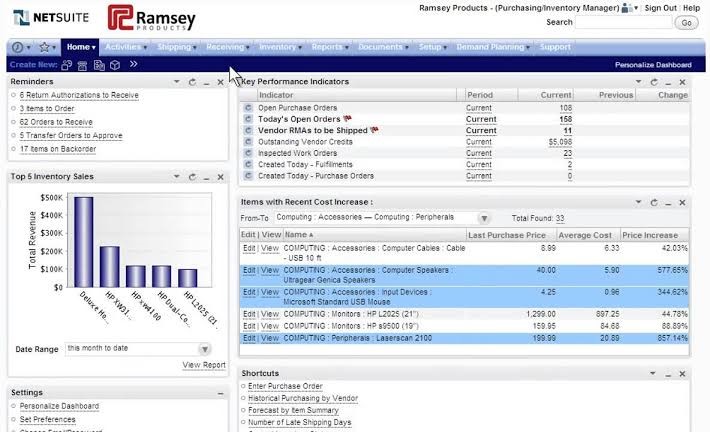Viewport: 710px width, 432px height.
Task: Open Top 5 Inventory Sales portlet menu arrow
Action: point(177,177)
